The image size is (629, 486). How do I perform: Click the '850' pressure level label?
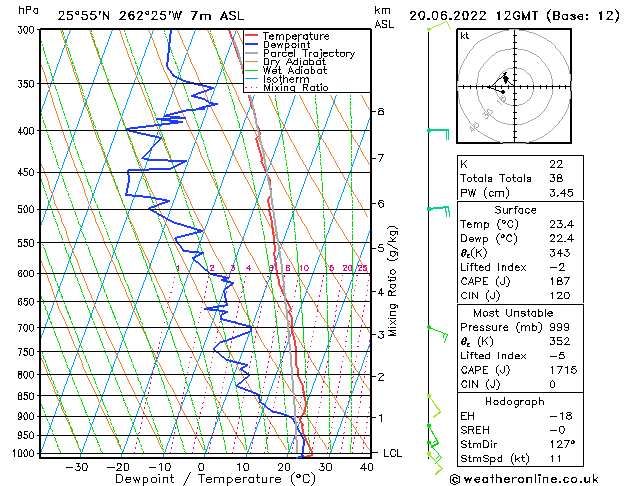28,396
